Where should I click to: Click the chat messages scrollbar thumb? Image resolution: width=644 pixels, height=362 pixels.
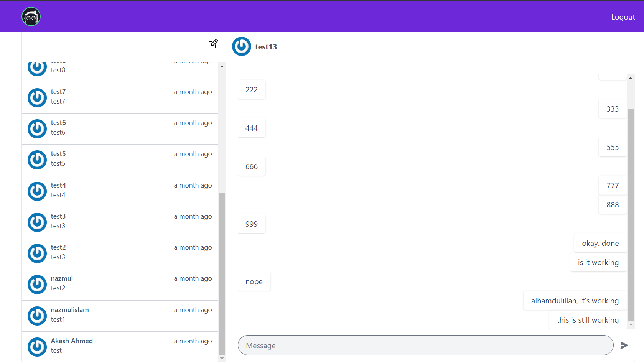coord(631,215)
